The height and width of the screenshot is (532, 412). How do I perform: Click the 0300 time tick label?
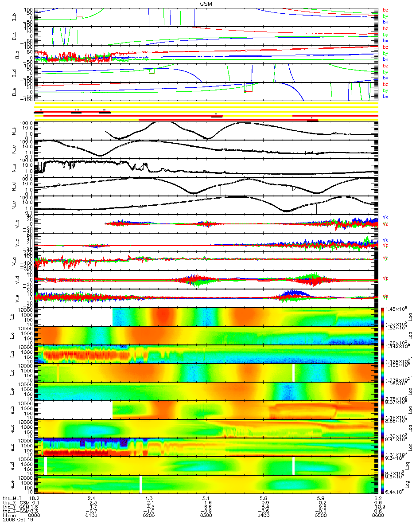[x=206, y=515]
